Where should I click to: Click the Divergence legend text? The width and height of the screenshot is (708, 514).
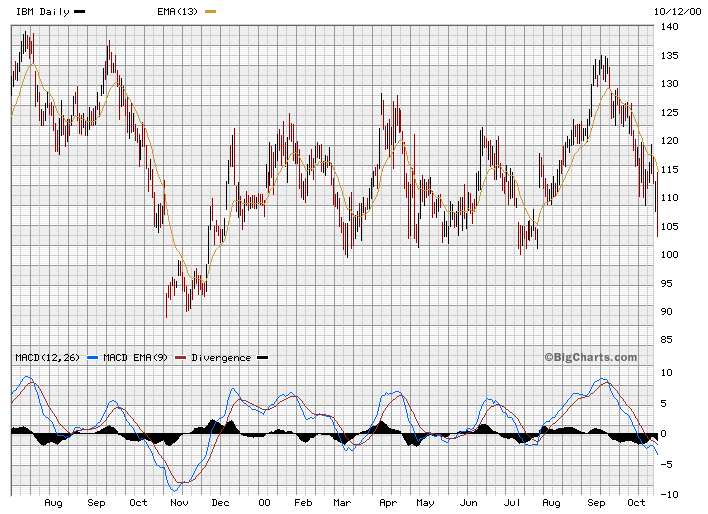pyautogui.click(x=220, y=358)
